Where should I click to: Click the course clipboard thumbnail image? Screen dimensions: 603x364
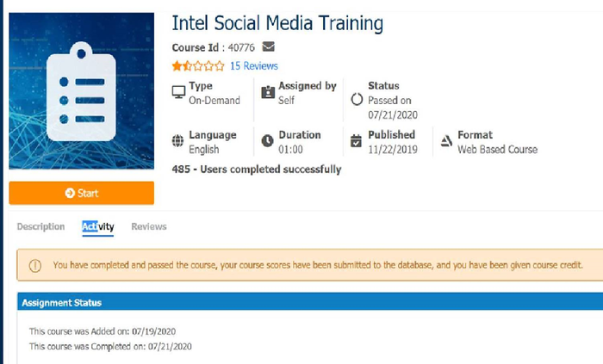pyautogui.click(x=81, y=92)
